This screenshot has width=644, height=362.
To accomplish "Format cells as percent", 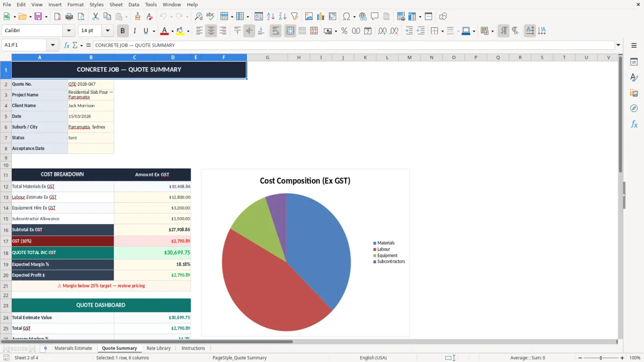I will pyautogui.click(x=345, y=31).
